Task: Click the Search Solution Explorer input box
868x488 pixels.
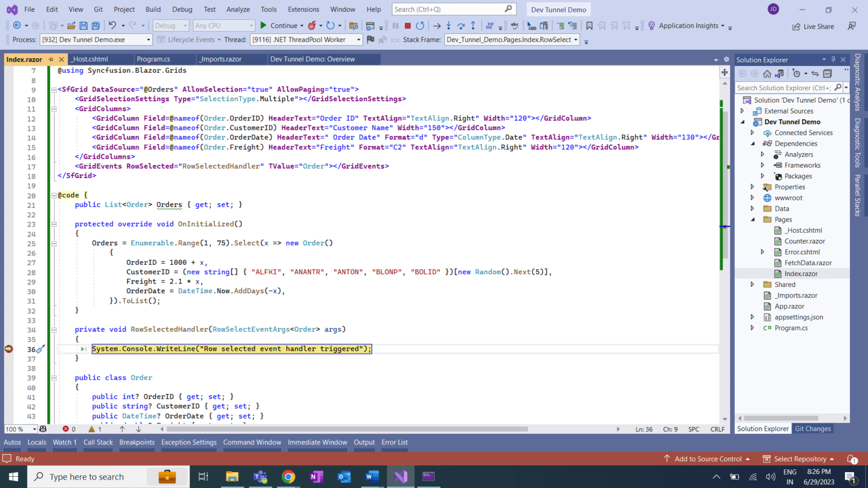Action: [785, 88]
